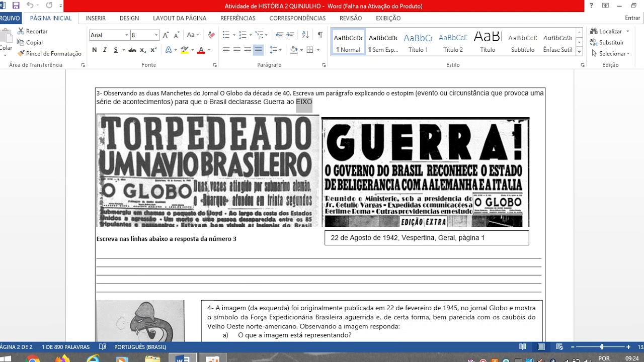Switch to the REVISÃO tab
The width and height of the screenshot is (644, 362).
click(x=351, y=18)
